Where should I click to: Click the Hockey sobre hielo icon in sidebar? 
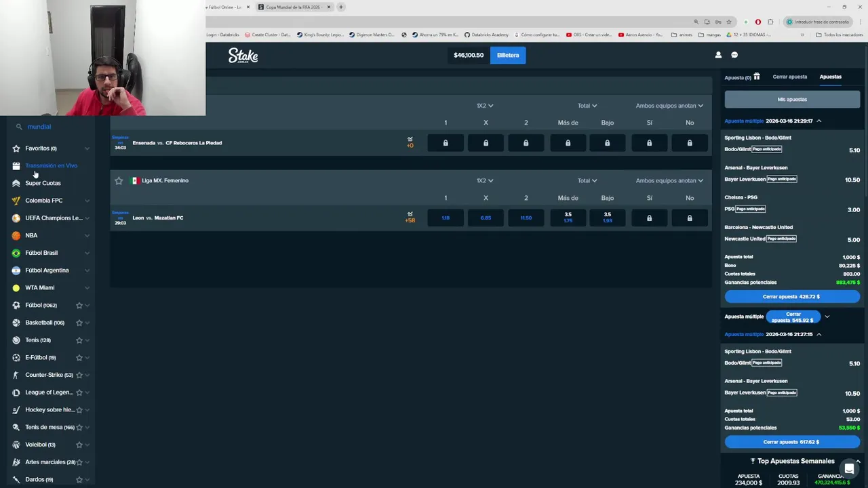tap(16, 409)
